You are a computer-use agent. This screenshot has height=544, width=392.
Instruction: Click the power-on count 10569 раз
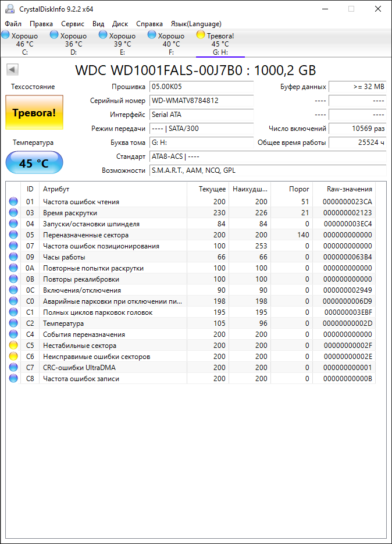[x=358, y=129]
